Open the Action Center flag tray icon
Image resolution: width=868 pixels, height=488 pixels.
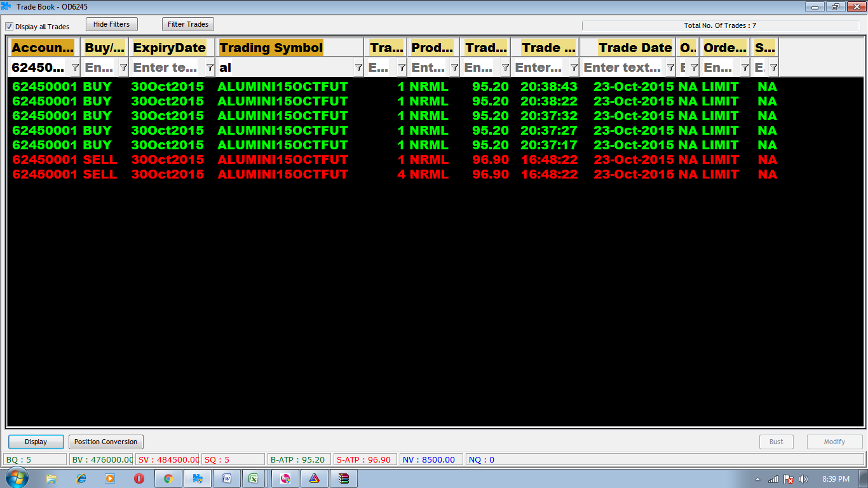[x=789, y=478]
